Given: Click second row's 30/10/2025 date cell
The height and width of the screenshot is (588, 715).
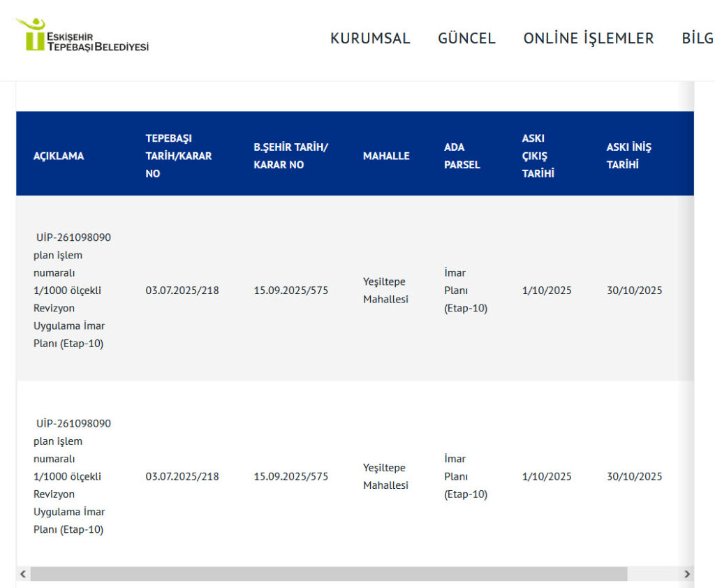Looking at the screenshot, I should click(x=634, y=477).
